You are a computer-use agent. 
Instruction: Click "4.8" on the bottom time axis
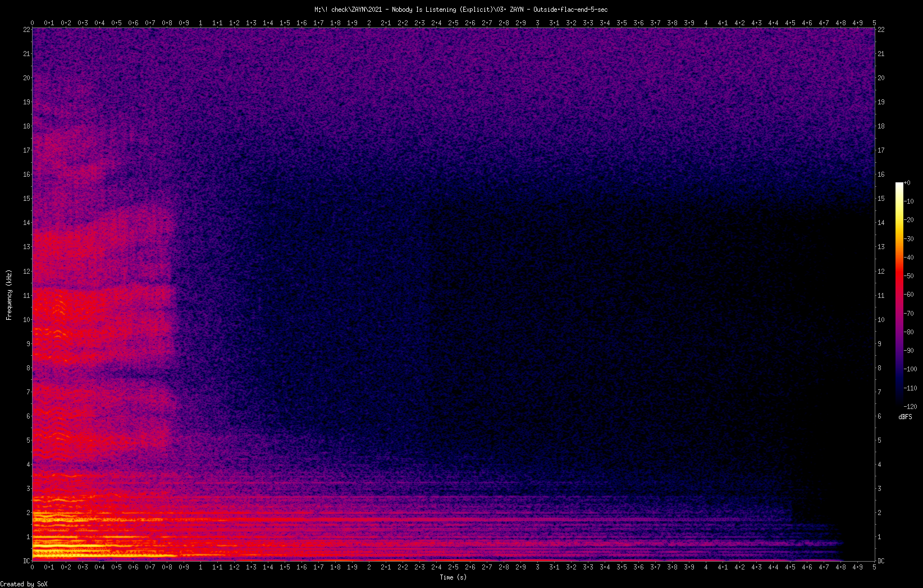(840, 567)
